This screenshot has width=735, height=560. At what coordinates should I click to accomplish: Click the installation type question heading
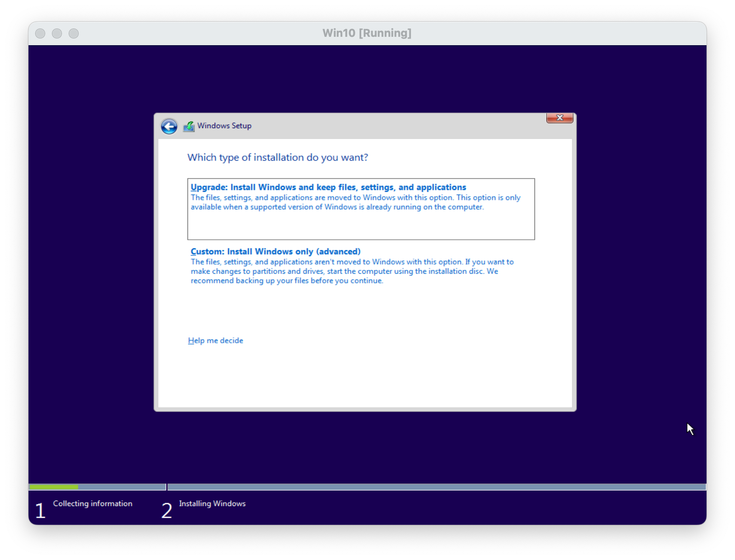click(x=278, y=157)
